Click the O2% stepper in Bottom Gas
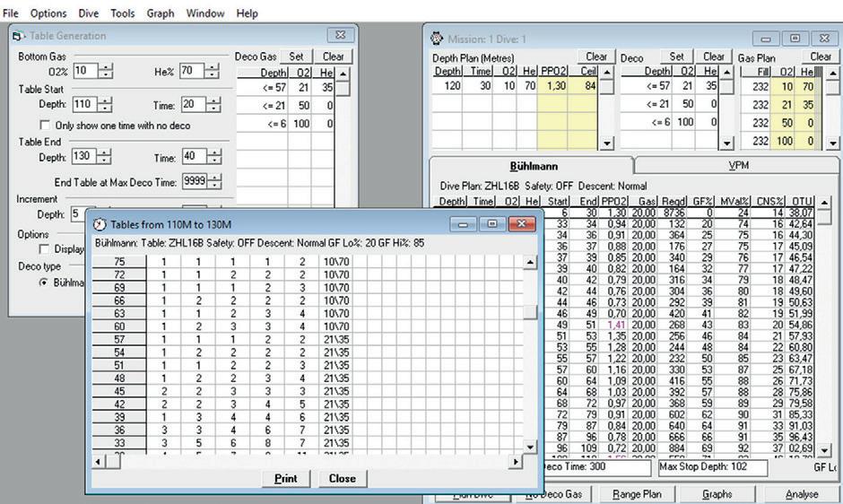 pyautogui.click(x=106, y=71)
